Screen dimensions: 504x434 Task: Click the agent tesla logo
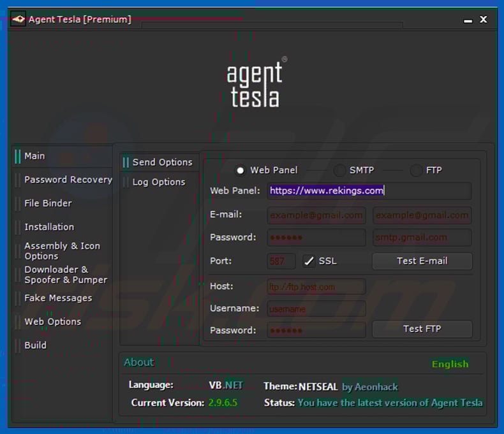coord(256,83)
